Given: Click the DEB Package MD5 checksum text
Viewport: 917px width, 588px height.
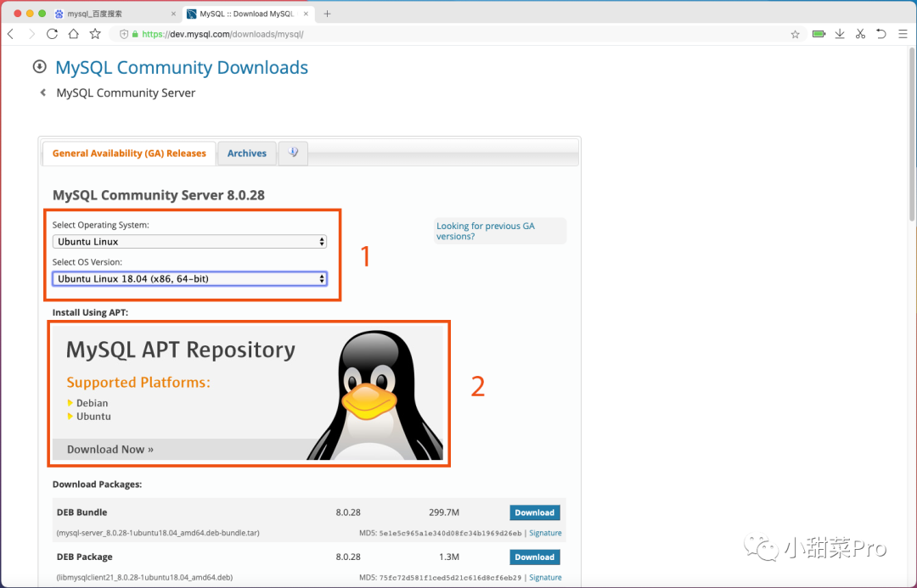Looking at the screenshot, I should (441, 578).
